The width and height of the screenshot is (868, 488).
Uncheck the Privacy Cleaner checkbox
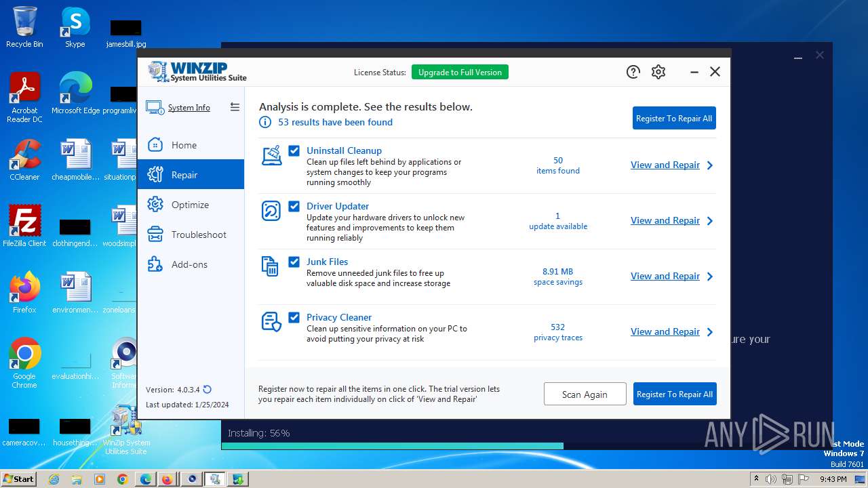pyautogui.click(x=294, y=317)
